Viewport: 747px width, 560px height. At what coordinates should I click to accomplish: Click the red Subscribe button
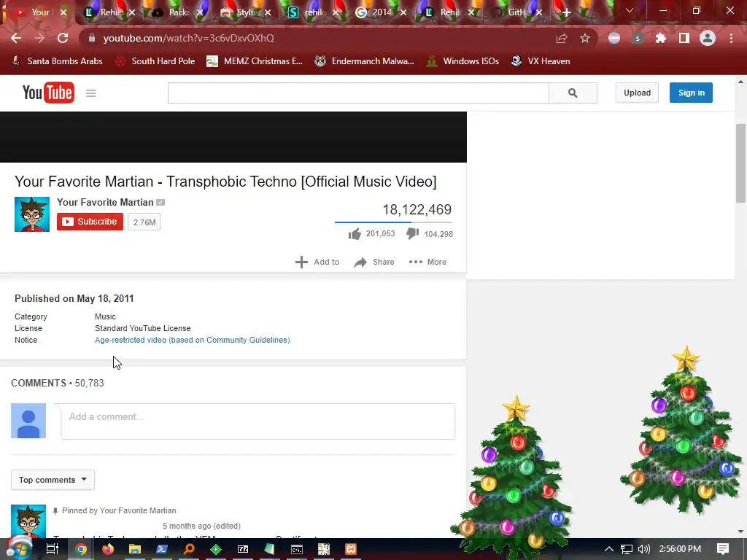point(90,222)
